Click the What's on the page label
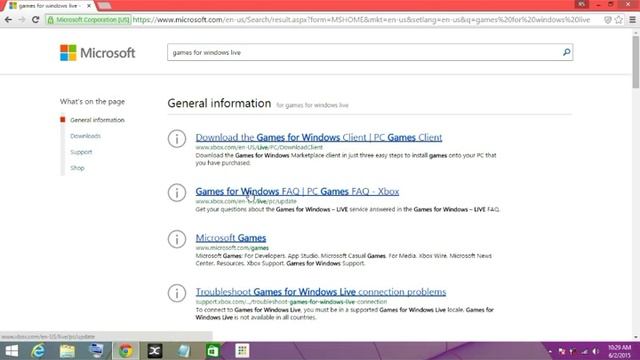 pos(92,102)
